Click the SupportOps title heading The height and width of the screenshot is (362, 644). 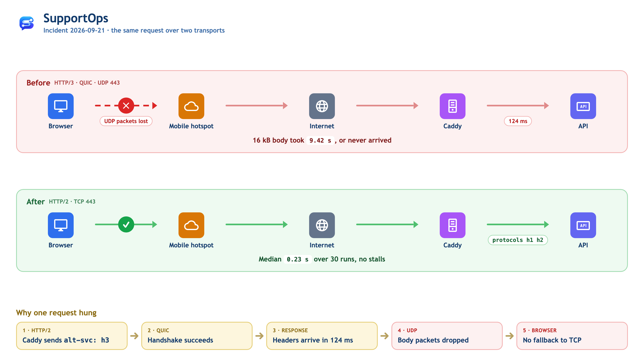pyautogui.click(x=76, y=18)
